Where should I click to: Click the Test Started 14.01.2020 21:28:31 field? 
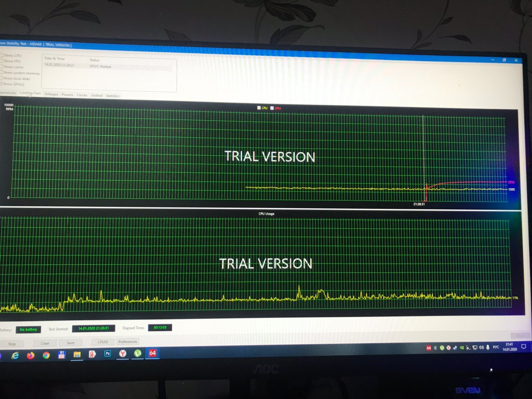click(x=93, y=328)
